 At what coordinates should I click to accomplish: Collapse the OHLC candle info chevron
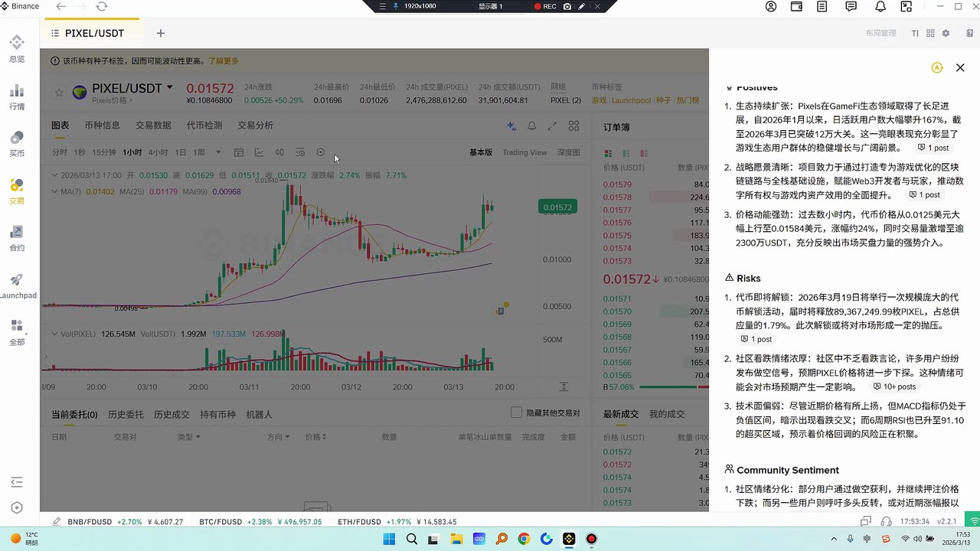tap(54, 175)
